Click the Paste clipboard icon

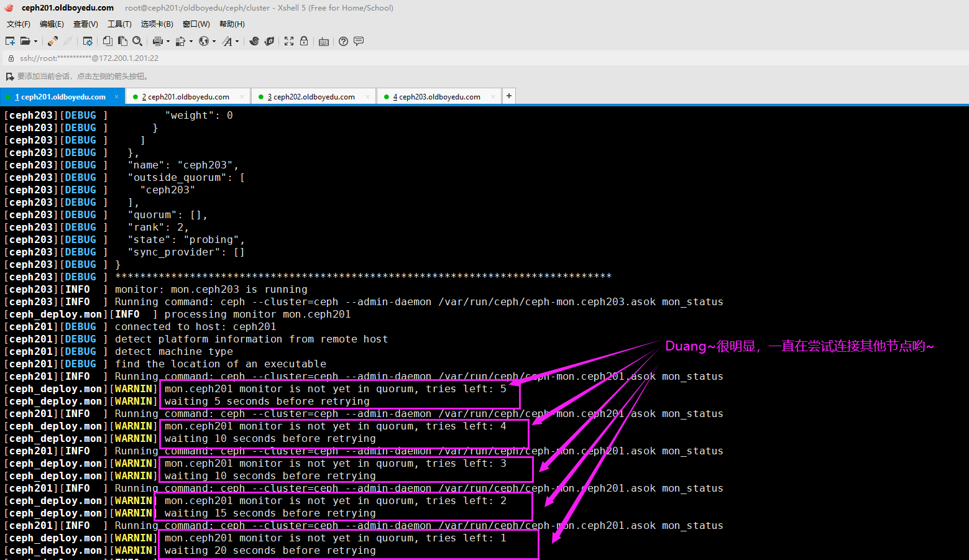(122, 41)
